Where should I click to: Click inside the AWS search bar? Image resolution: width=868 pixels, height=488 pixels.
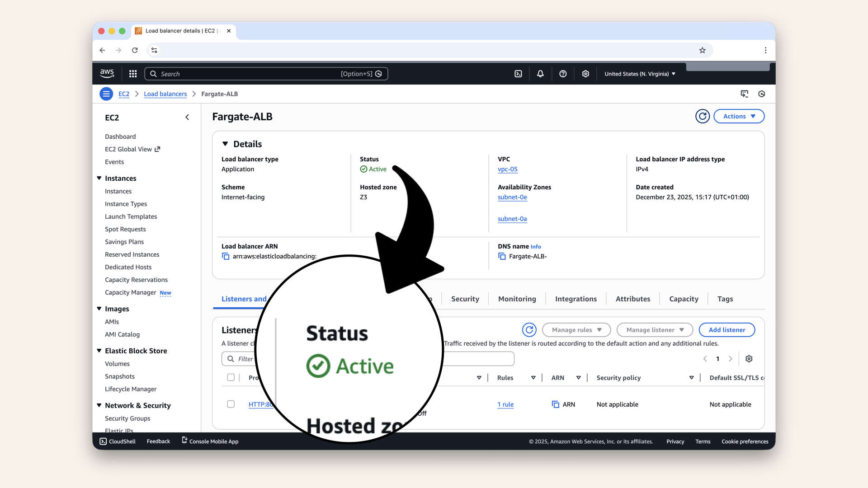point(267,74)
